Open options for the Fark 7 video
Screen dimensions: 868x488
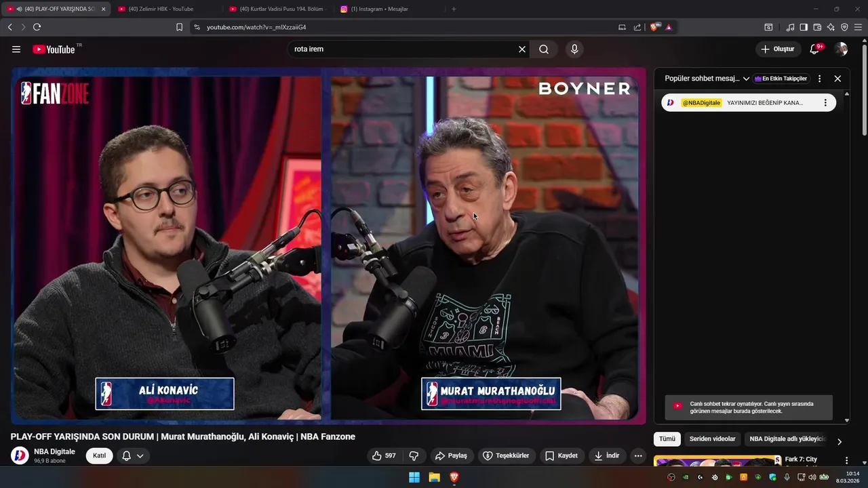pyautogui.click(x=846, y=460)
